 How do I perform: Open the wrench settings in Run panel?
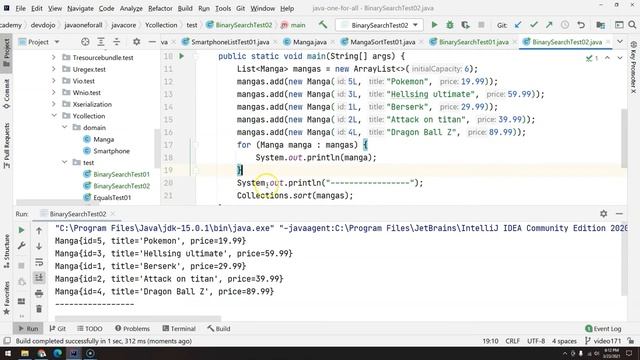[21, 246]
